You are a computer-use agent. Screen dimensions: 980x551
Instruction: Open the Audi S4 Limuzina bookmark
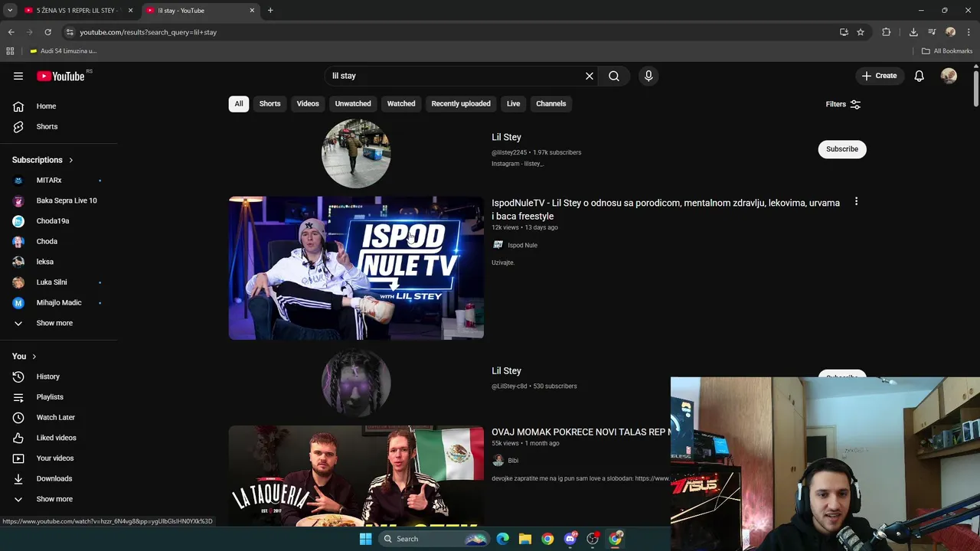[x=64, y=51]
